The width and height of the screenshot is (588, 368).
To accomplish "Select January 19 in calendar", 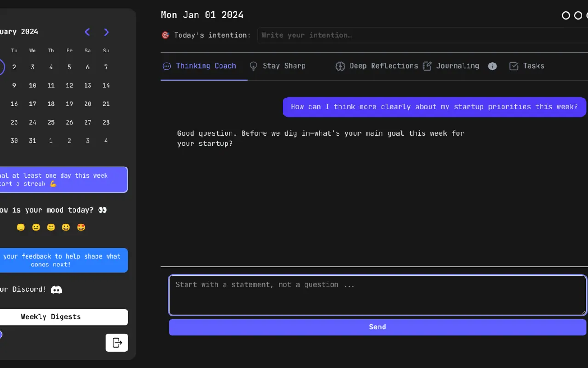I will [69, 104].
